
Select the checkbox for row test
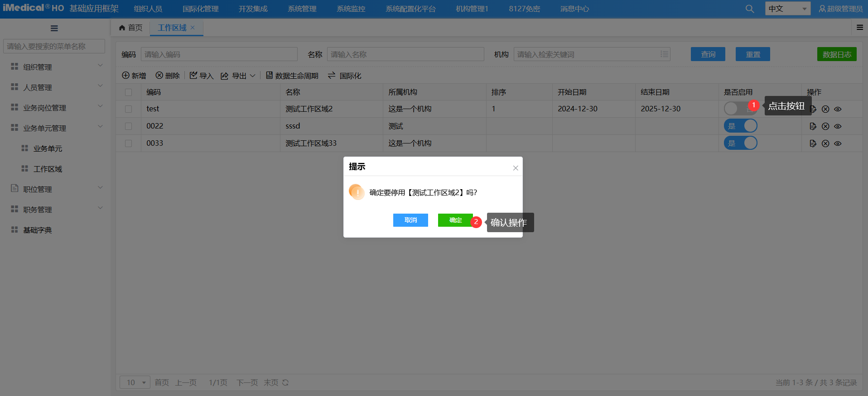(x=129, y=109)
